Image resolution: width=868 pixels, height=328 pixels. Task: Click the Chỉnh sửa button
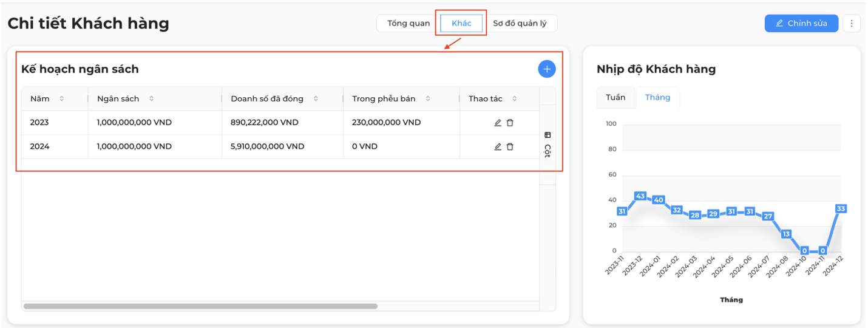[801, 23]
